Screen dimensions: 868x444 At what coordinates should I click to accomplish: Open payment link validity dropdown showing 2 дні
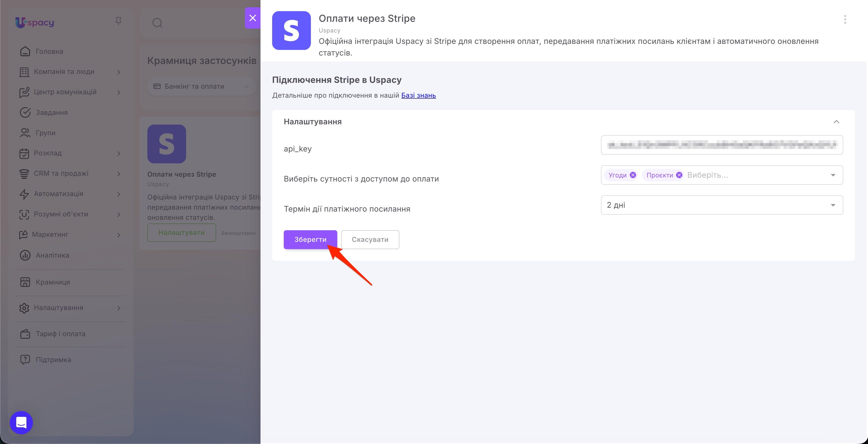click(x=722, y=205)
